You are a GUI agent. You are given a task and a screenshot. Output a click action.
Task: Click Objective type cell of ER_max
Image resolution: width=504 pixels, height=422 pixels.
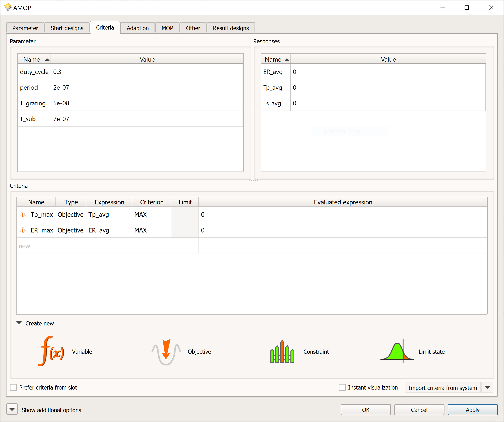coord(71,230)
